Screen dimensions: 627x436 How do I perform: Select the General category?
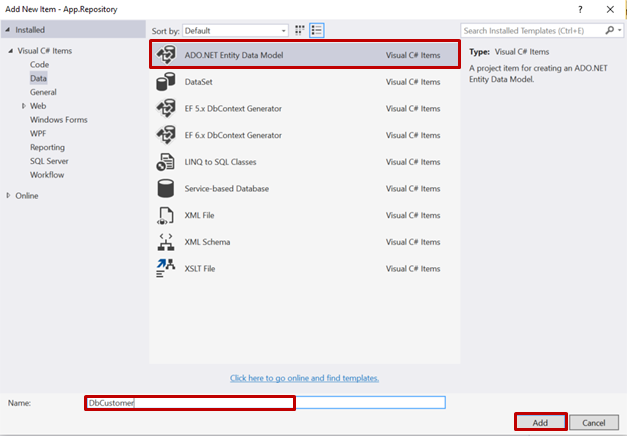[x=43, y=92]
